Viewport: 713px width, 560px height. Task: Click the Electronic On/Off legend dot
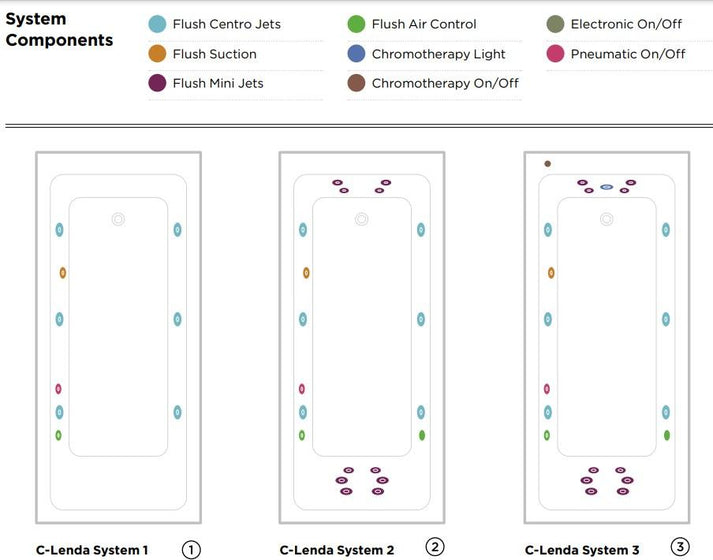point(555,24)
